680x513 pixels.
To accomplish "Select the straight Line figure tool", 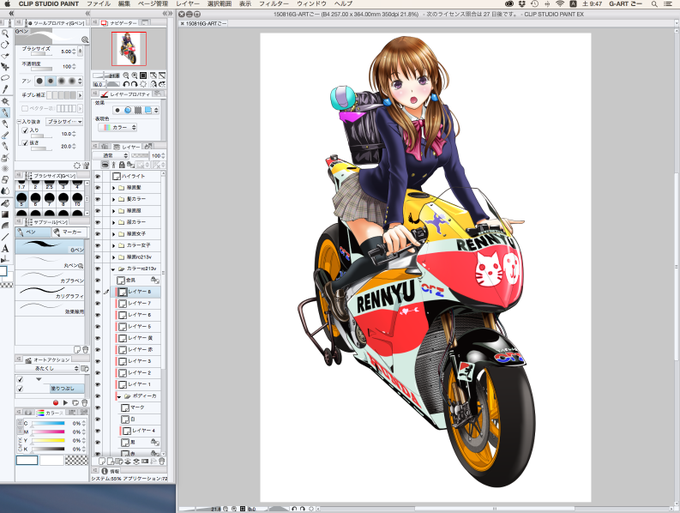I will 5,237.
